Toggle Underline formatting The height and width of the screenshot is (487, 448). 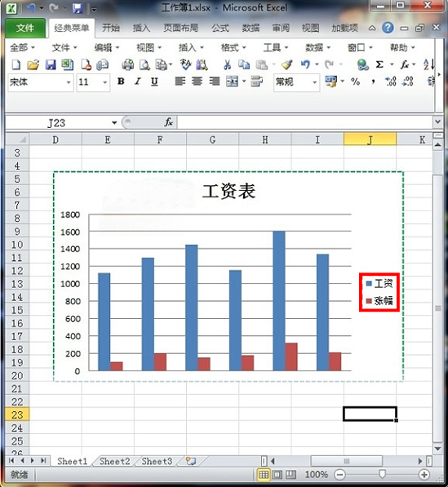(x=154, y=82)
